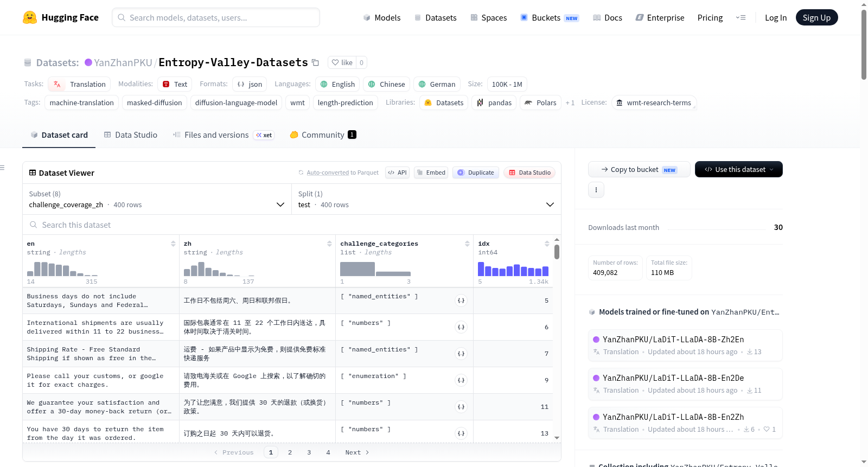Image resolution: width=868 pixels, height=467 pixels.
Task: Go to Spaces in the top navigation
Action: [x=488, y=17]
